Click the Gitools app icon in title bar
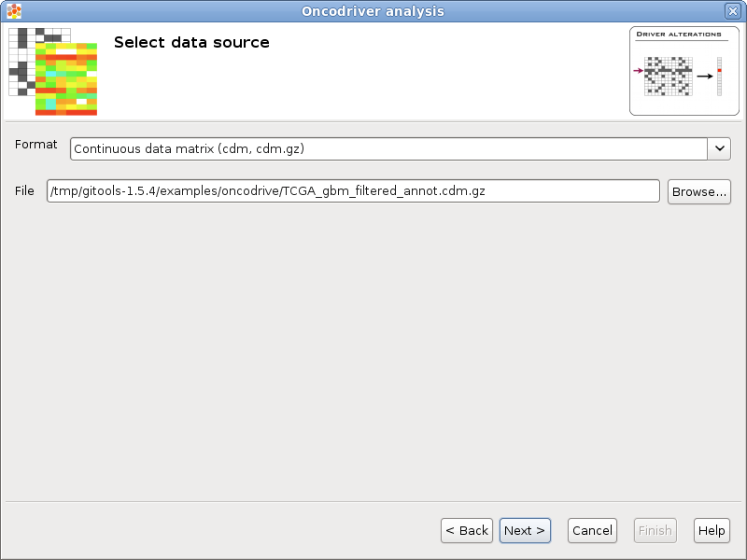747x560 pixels. coord(14,11)
